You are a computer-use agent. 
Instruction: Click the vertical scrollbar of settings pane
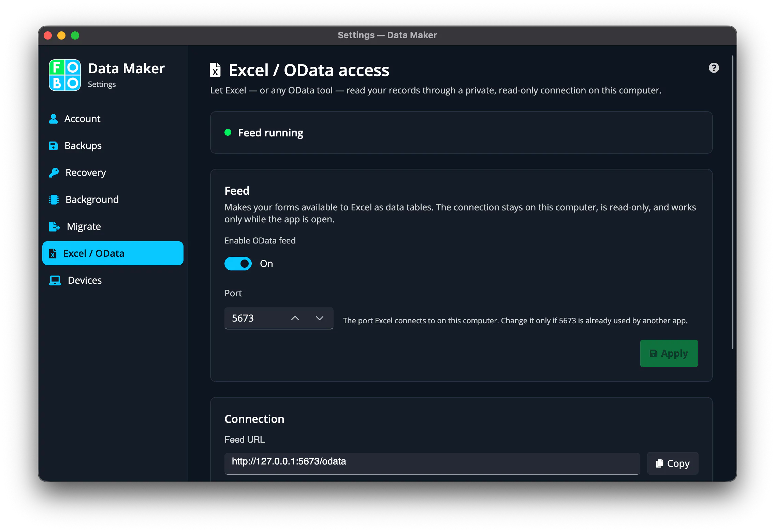coord(732,202)
